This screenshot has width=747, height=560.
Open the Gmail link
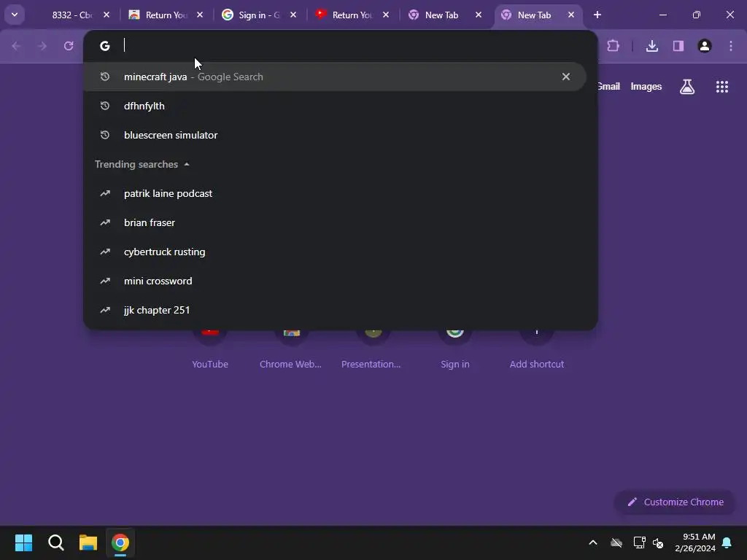click(608, 86)
